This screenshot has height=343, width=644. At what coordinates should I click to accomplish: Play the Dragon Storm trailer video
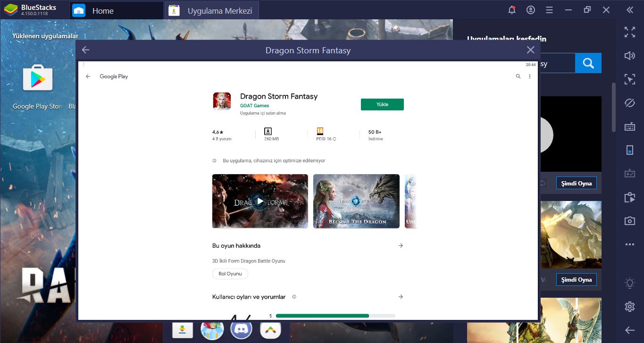point(260,201)
